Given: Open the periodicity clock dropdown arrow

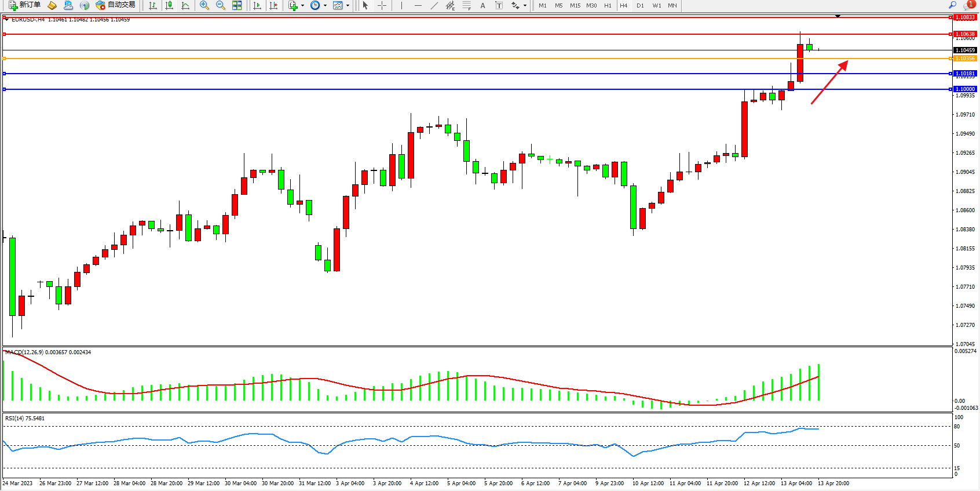Looking at the screenshot, I should coord(325,6).
